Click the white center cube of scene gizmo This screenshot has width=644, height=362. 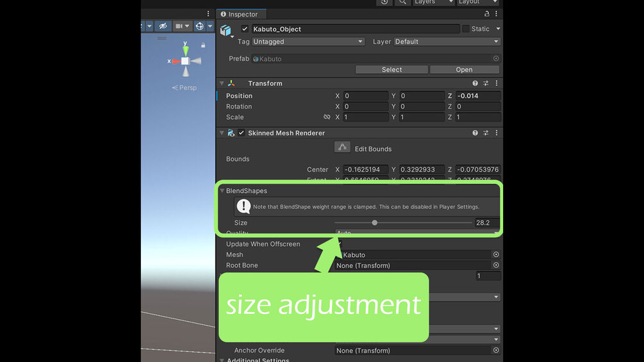point(185,61)
